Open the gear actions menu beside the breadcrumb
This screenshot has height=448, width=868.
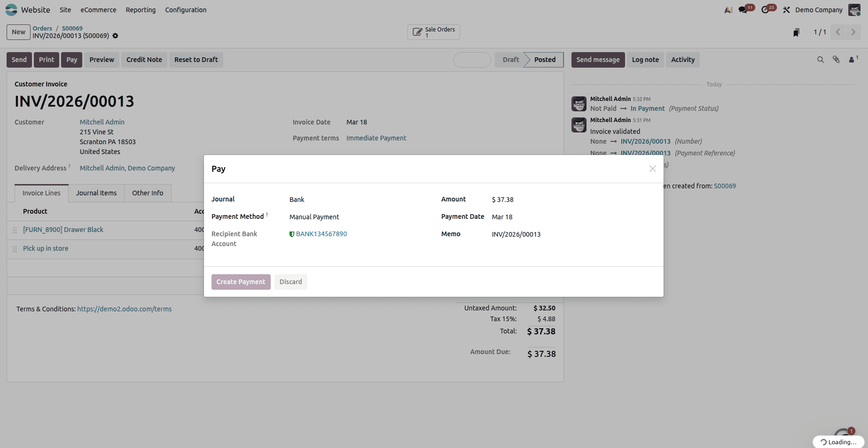(x=115, y=36)
